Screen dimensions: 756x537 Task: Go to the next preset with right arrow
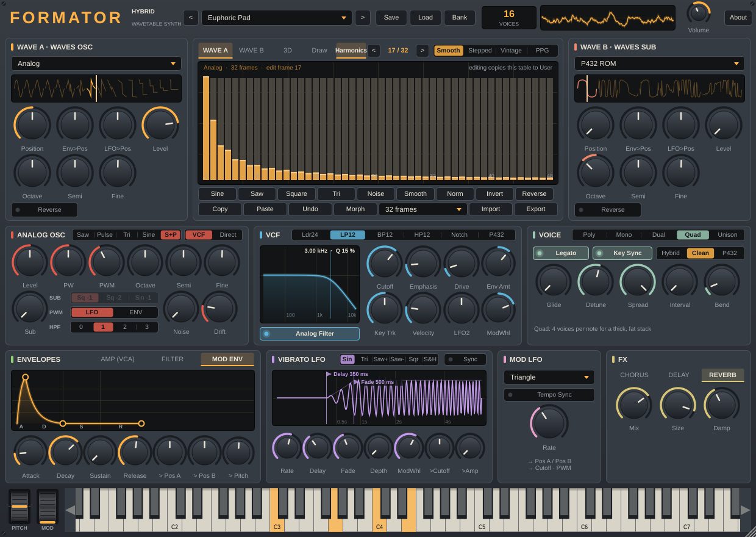point(363,17)
